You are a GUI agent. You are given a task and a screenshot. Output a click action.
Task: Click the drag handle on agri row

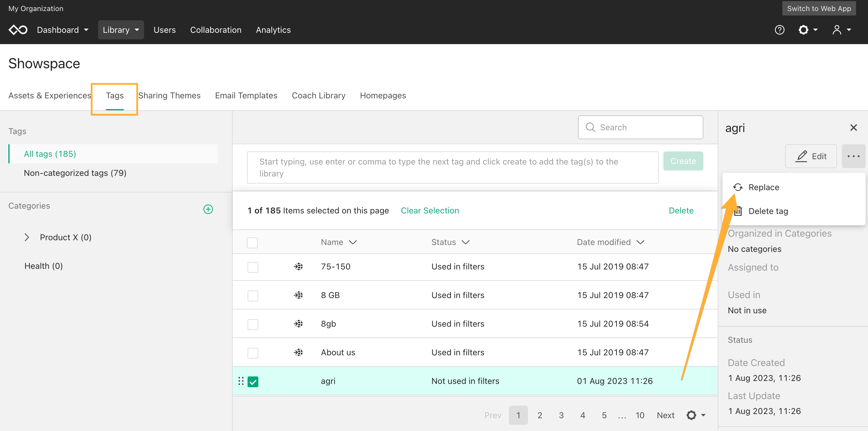point(241,381)
